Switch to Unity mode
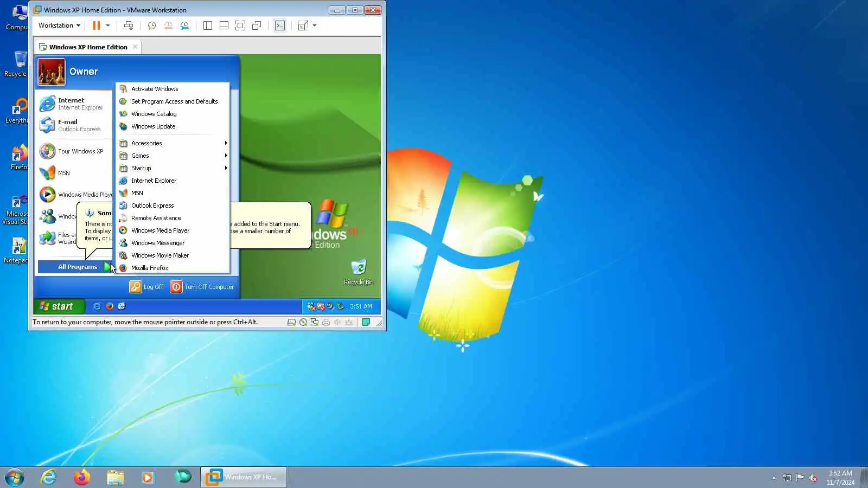 point(257,25)
